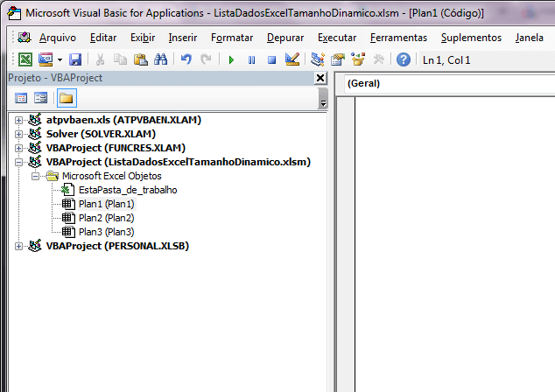Open the Executar menu
This screenshot has height=392, width=555.
click(x=337, y=38)
